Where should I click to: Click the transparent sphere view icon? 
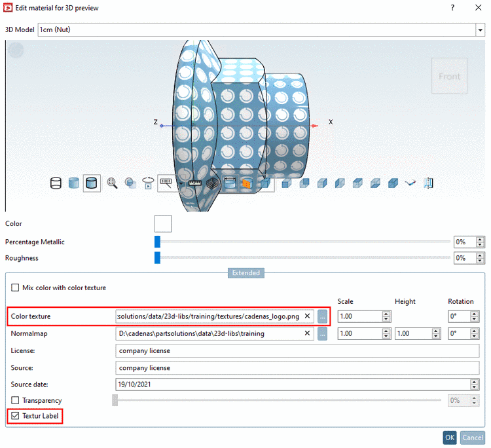(130, 183)
